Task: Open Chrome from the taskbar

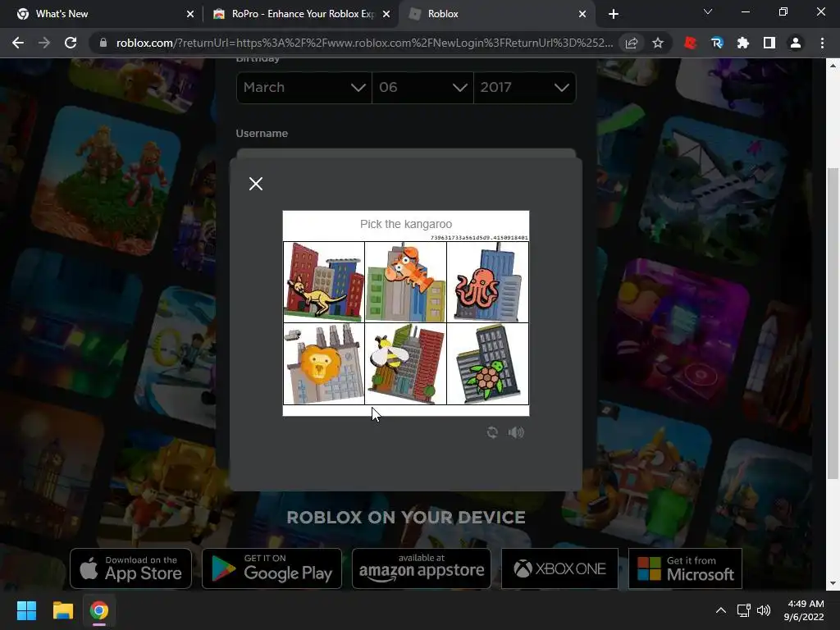Action: [x=99, y=610]
